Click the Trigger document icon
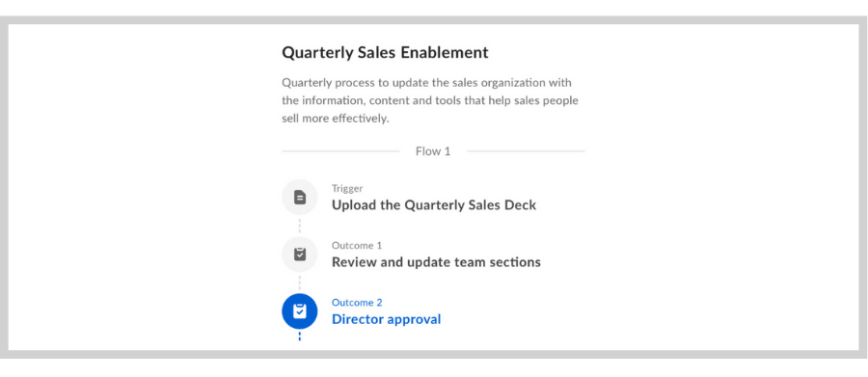Image resolution: width=868 pixels, height=377 pixels. (300, 197)
